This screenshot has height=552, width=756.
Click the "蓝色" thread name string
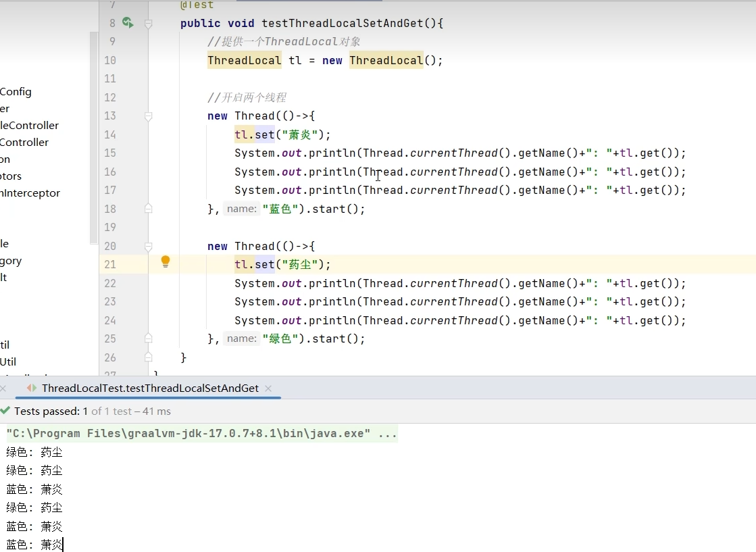point(280,209)
